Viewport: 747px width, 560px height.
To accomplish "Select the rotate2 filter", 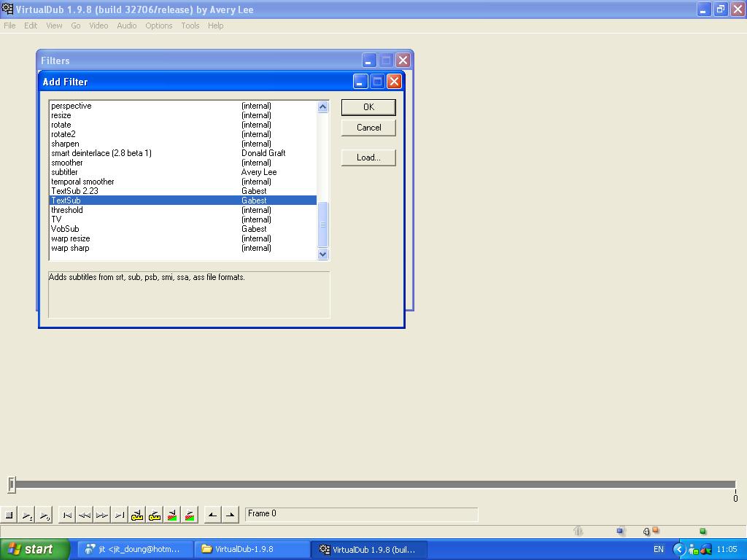I will click(183, 134).
